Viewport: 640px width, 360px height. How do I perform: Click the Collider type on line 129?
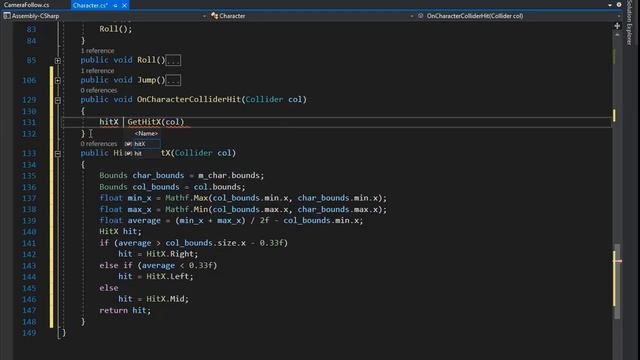[264, 100]
